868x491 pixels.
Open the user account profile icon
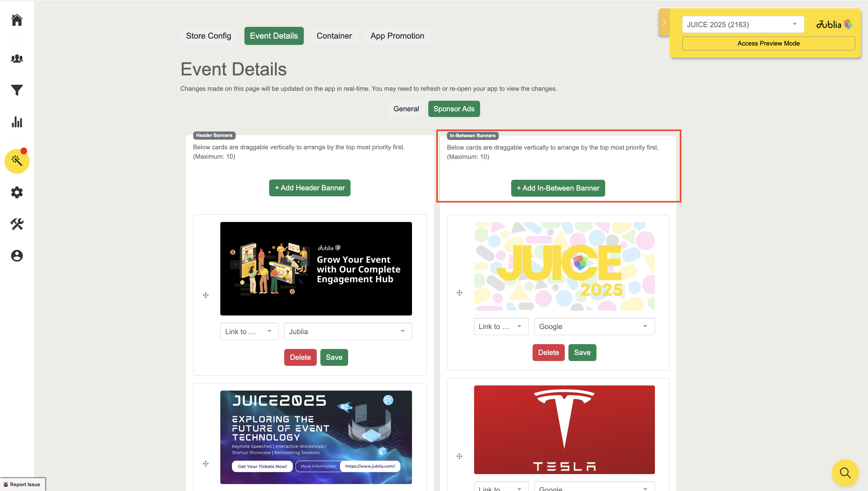17,256
